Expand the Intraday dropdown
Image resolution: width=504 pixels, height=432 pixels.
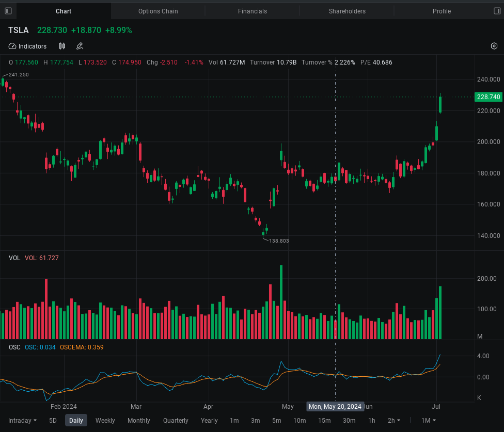coord(23,421)
